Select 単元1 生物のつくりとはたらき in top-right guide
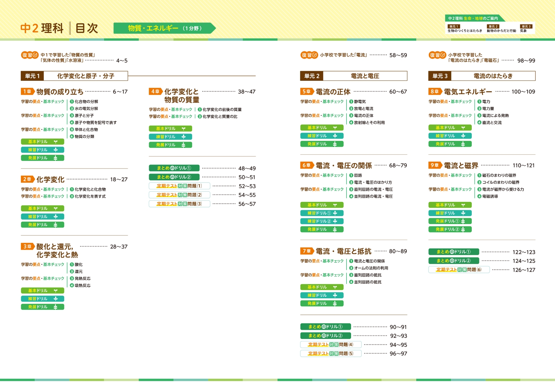 tap(464, 28)
